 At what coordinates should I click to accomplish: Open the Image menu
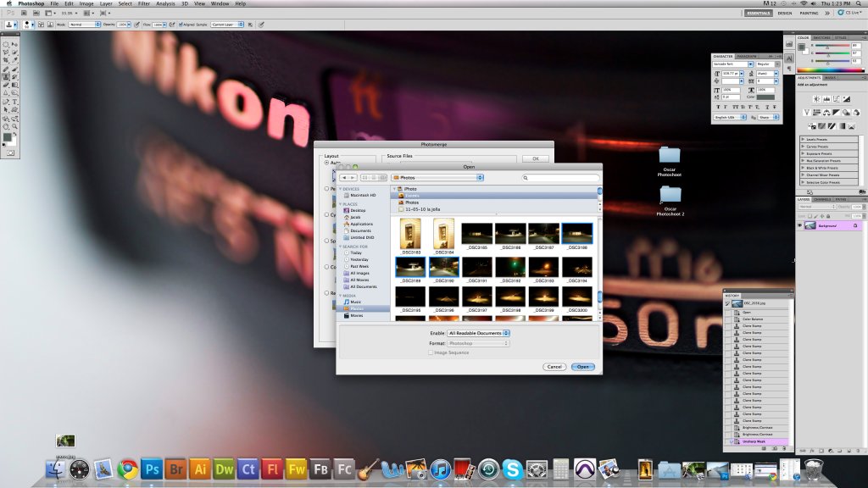(86, 3)
